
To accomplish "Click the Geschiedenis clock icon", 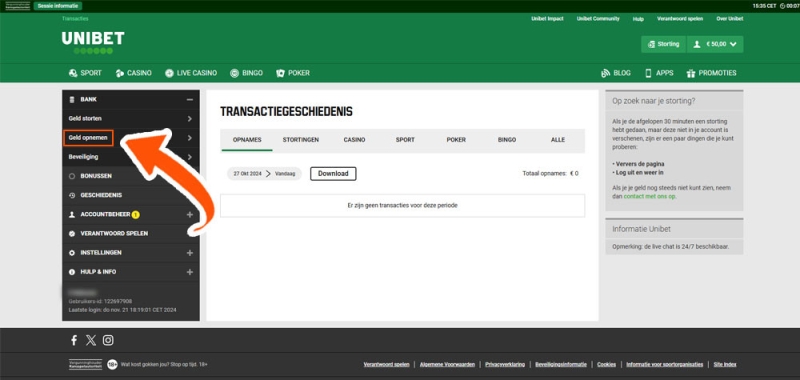I will 72,195.
